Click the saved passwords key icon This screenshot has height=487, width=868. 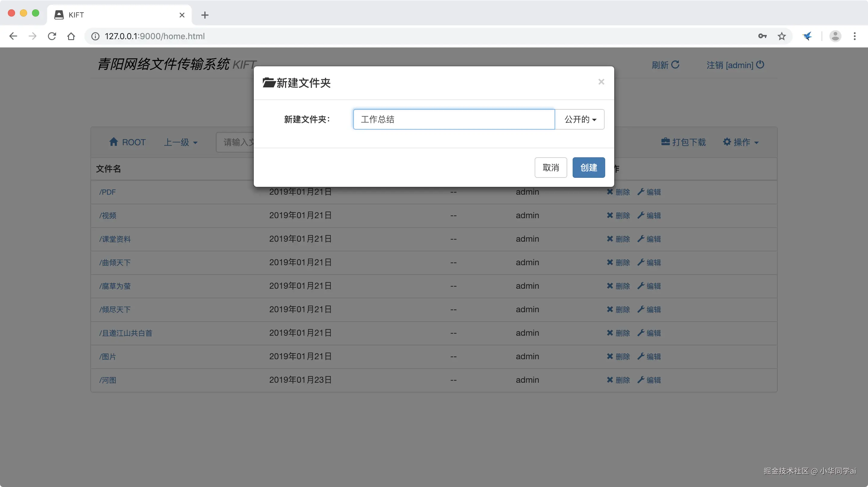click(x=762, y=36)
